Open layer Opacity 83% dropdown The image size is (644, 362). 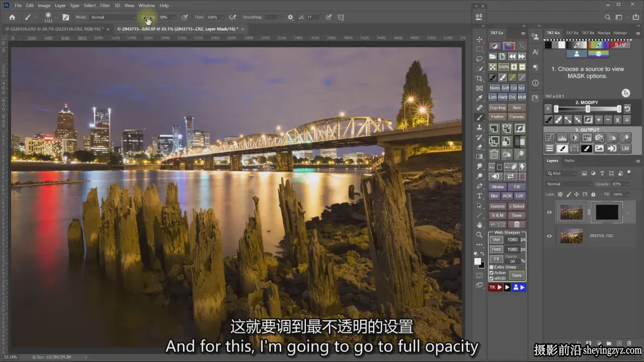pos(626,184)
